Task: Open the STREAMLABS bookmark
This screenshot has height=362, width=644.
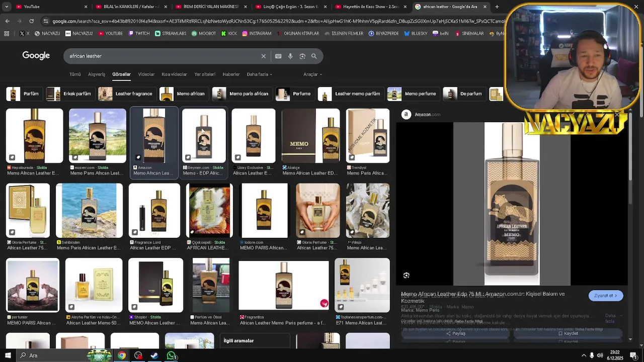Action: point(171,33)
